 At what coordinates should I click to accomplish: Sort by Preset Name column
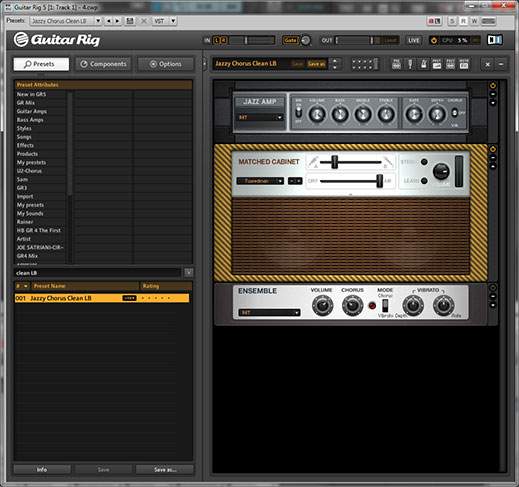point(85,286)
